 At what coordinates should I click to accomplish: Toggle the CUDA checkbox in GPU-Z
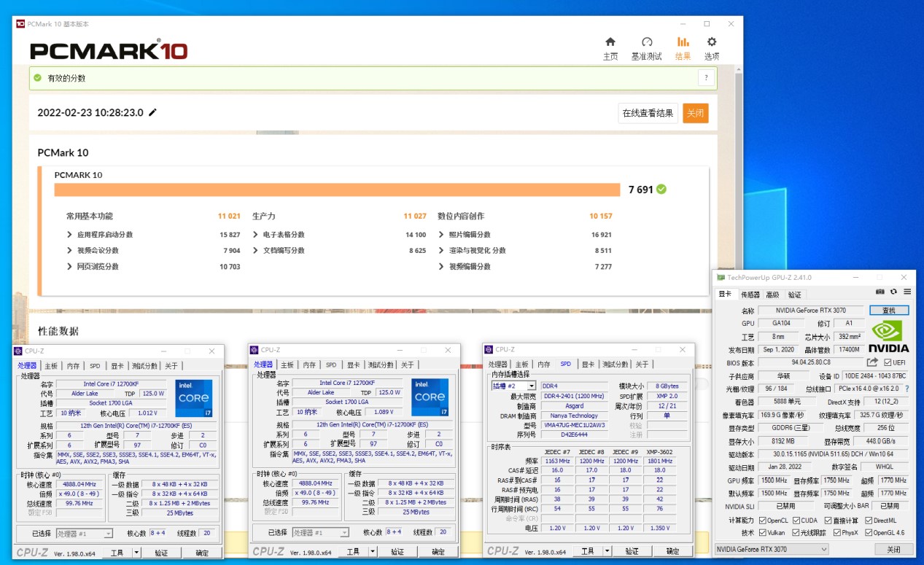(796, 521)
